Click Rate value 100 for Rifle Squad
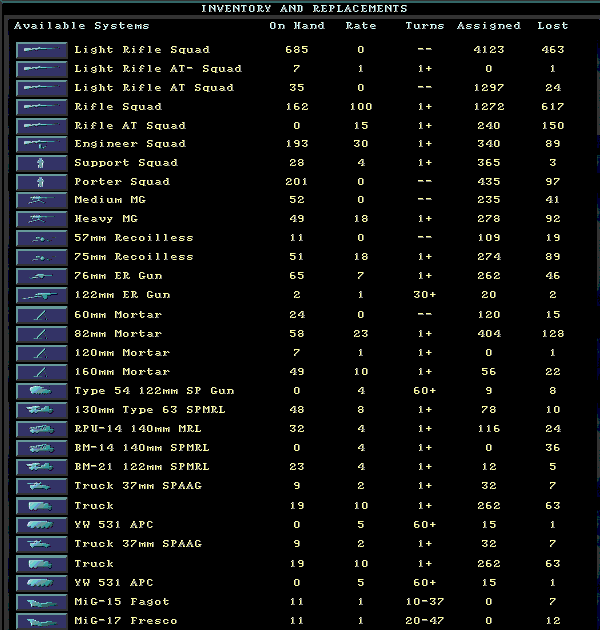The image size is (600, 630). tap(361, 106)
